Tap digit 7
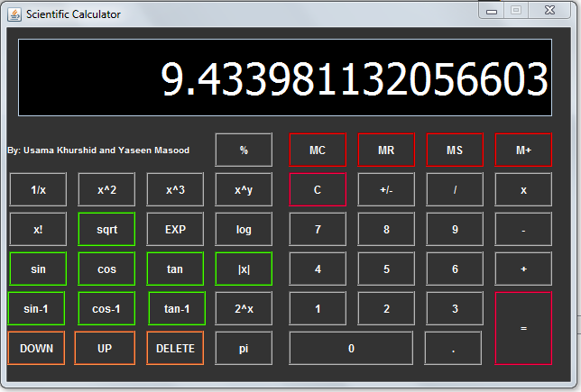This screenshot has width=581, height=392. click(318, 229)
